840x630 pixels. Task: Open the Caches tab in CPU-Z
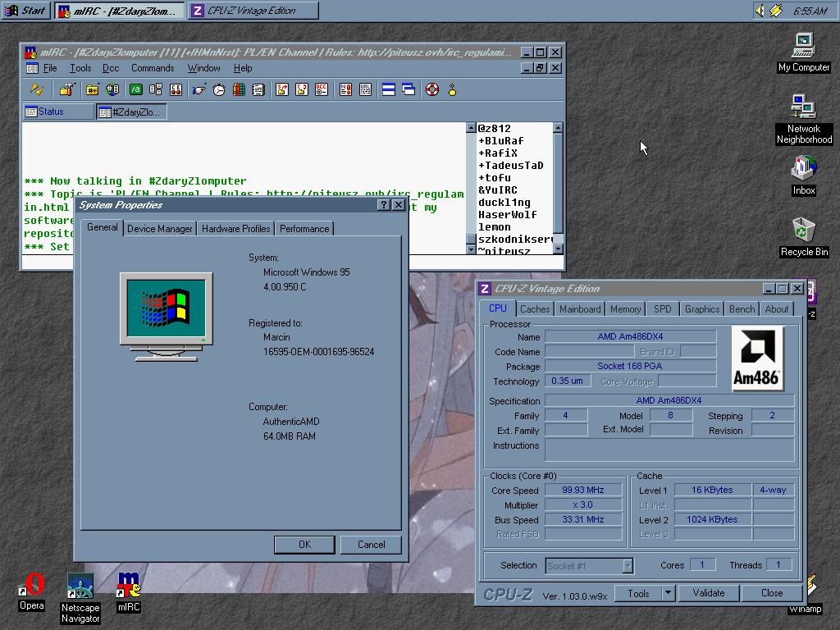point(535,309)
